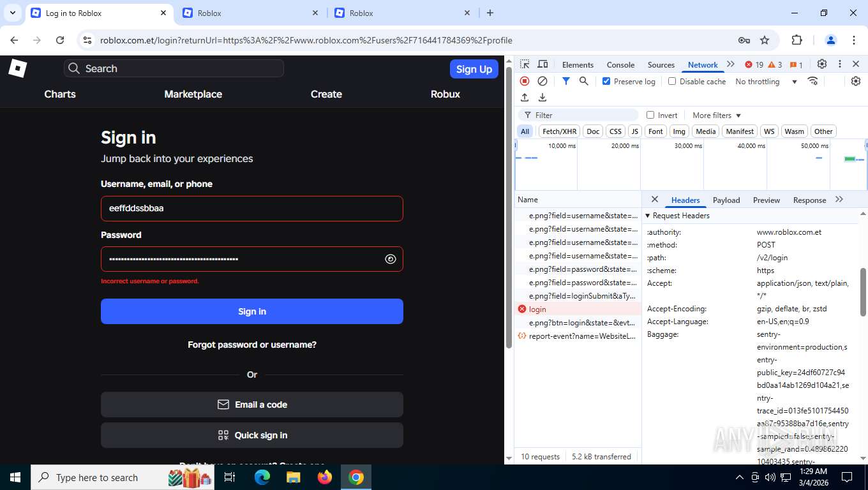
Task: Check the Invert filter checkbox
Action: [650, 115]
